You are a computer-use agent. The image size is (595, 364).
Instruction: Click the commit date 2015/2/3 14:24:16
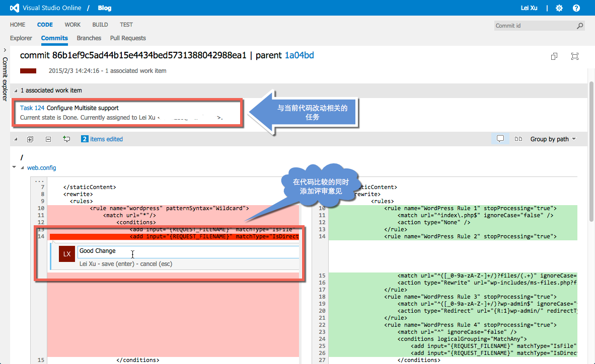point(74,71)
